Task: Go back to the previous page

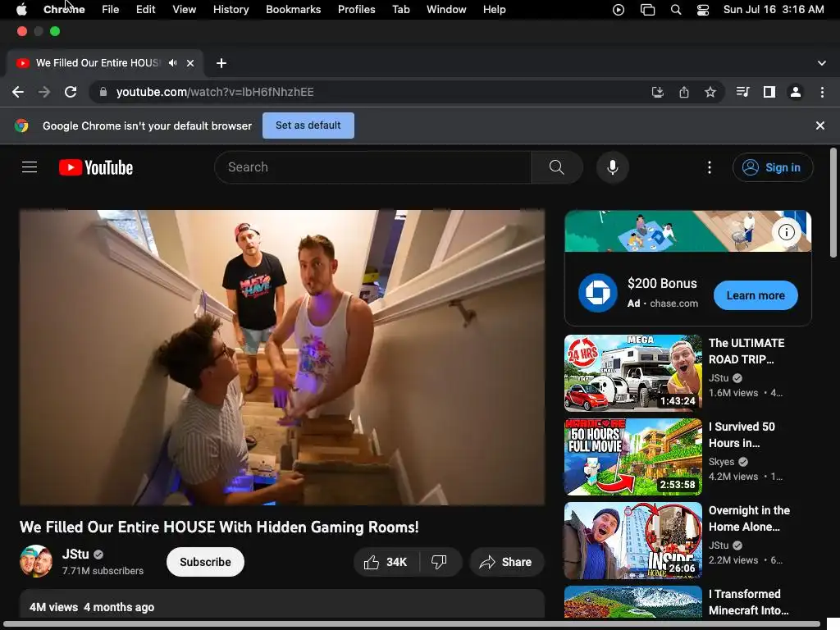Action: tap(18, 92)
